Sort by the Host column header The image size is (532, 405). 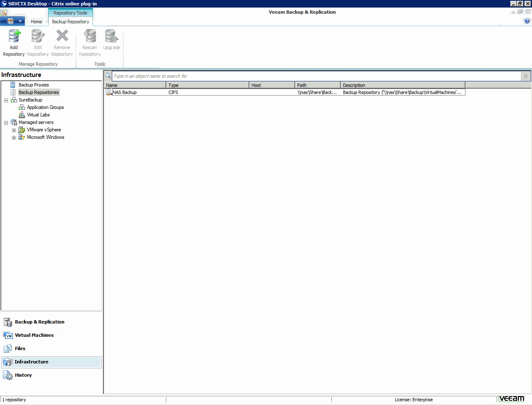272,85
